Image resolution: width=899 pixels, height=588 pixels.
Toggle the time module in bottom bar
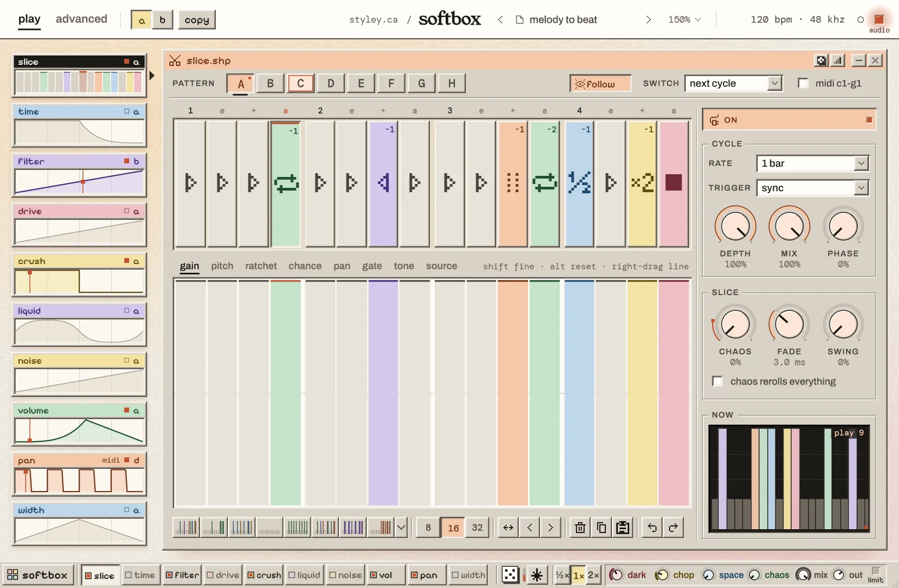pos(141,575)
